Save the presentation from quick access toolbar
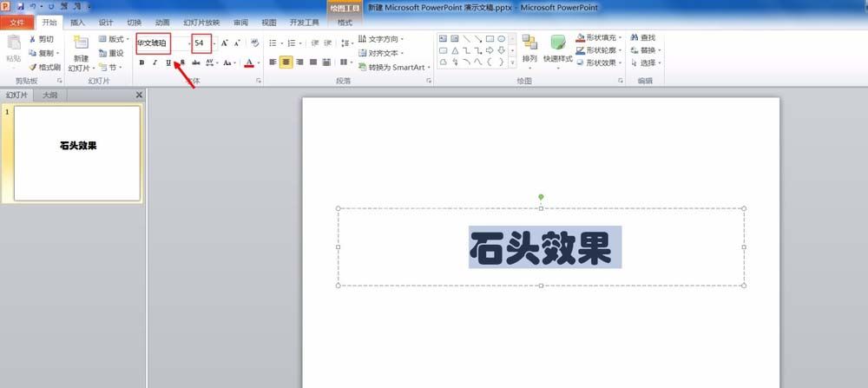The height and width of the screenshot is (388, 868). tap(21, 7)
